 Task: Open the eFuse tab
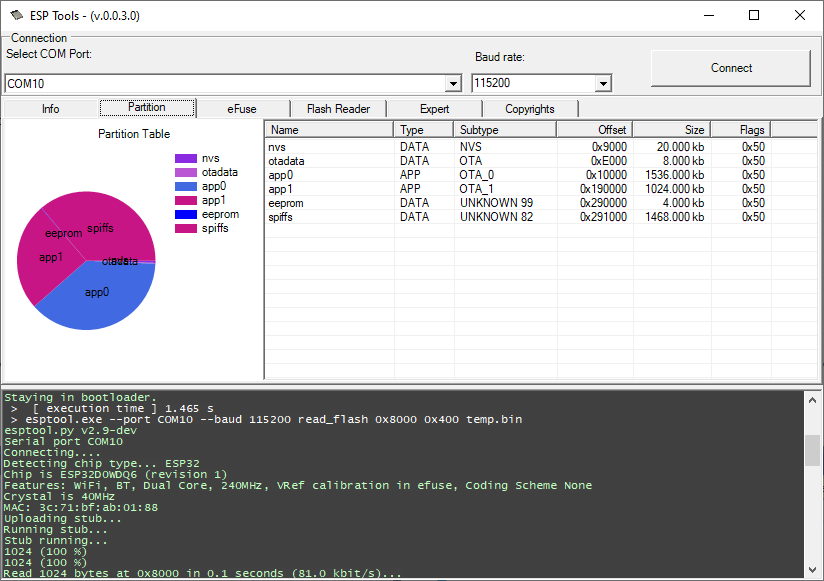[242, 109]
